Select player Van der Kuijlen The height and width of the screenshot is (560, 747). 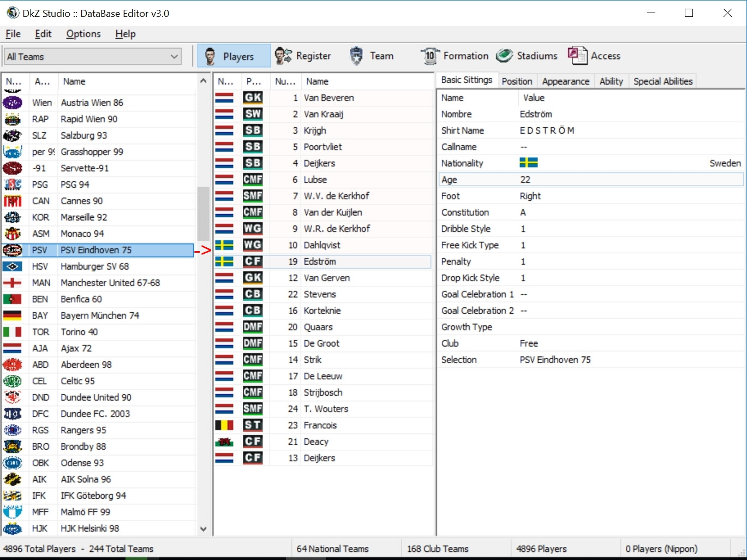click(x=323, y=212)
